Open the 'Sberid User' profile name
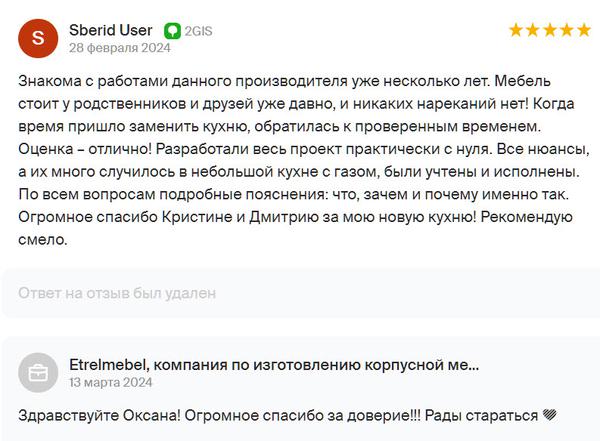600x441 pixels. (109, 30)
